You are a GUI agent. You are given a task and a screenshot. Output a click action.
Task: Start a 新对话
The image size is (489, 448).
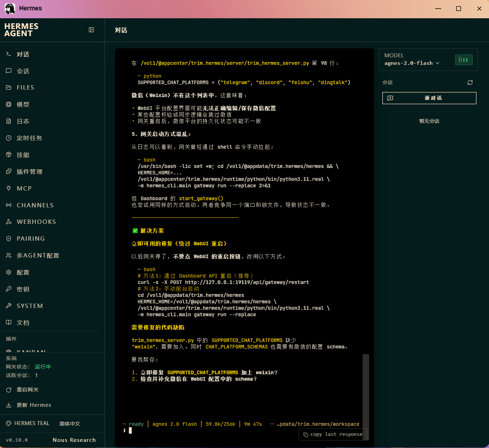(x=429, y=98)
